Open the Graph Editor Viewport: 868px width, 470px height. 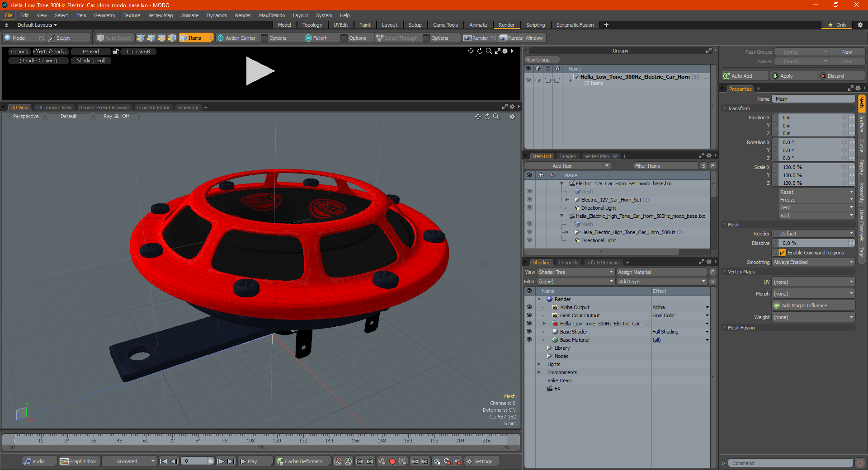coord(79,461)
